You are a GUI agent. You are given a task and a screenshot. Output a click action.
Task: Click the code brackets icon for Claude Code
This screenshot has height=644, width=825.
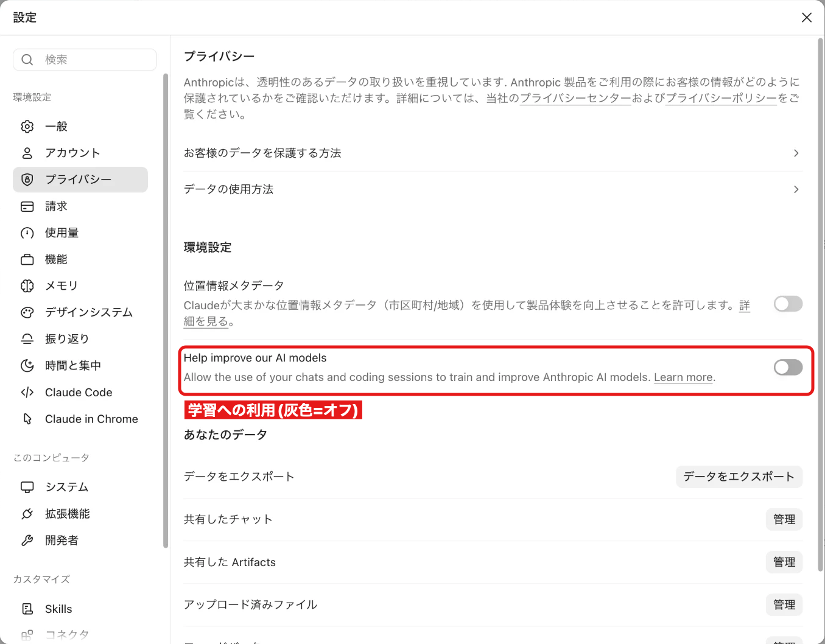[x=27, y=393]
